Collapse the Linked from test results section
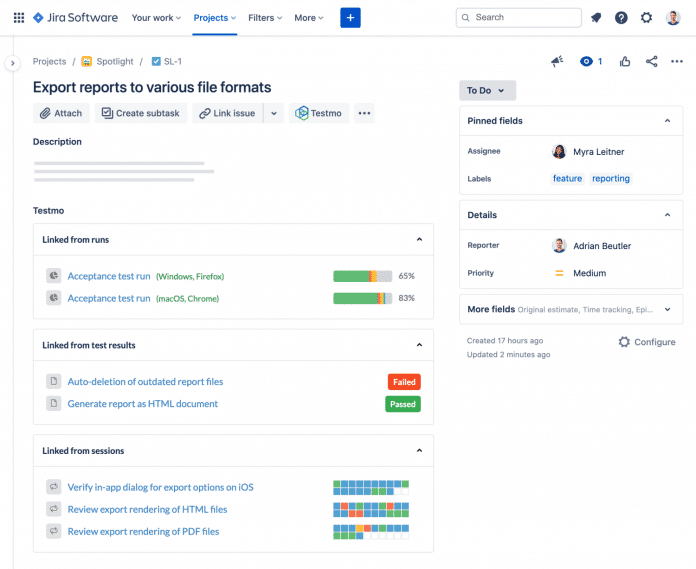This screenshot has height=569, width=696. (419, 345)
